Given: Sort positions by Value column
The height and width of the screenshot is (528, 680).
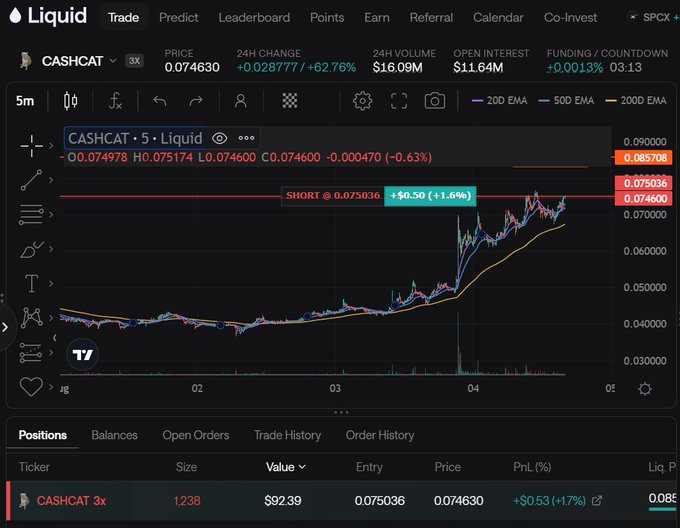Looking at the screenshot, I should [x=286, y=467].
